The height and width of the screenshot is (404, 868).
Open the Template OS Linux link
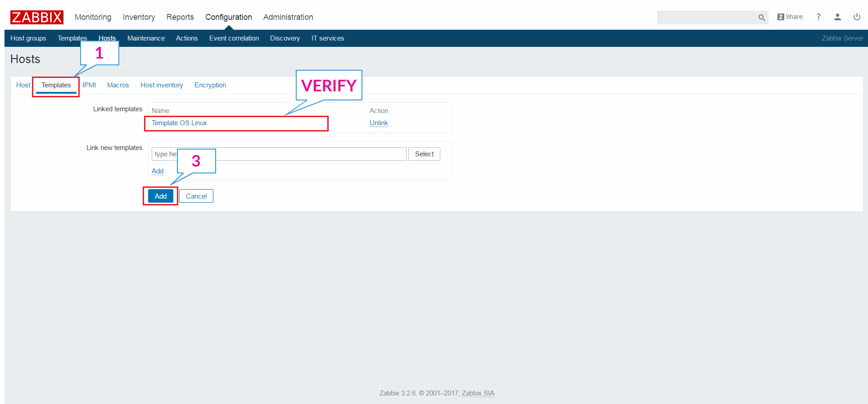point(179,123)
